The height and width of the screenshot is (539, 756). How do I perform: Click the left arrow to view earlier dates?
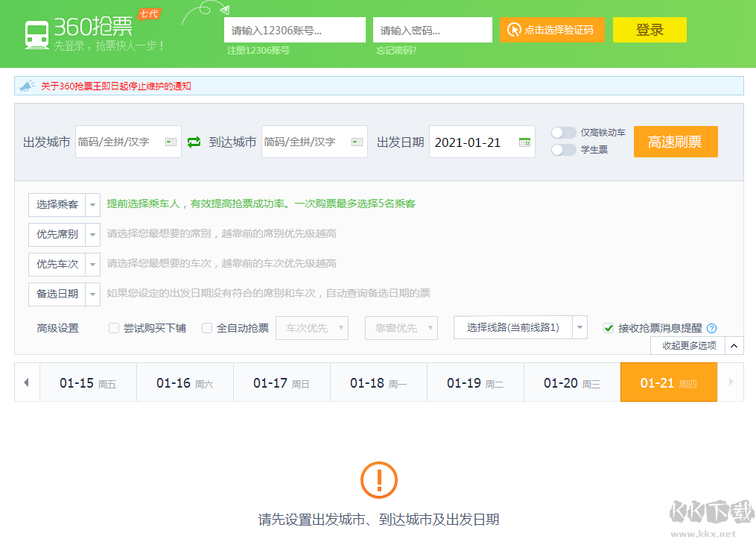[27, 382]
